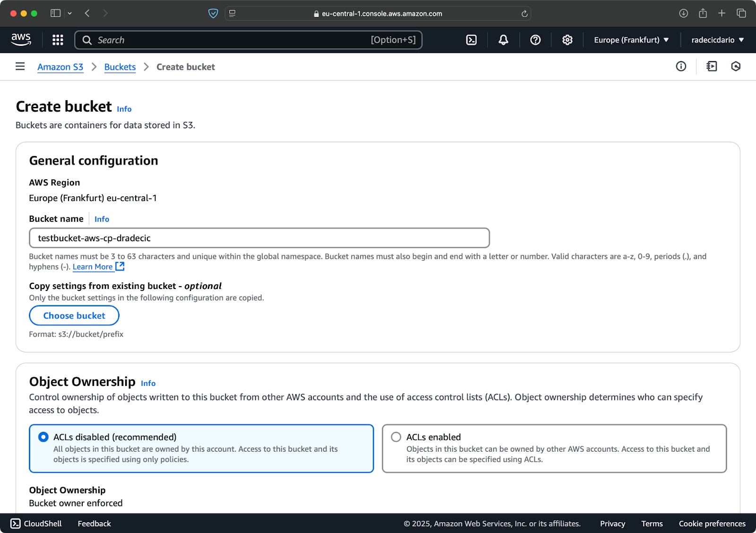Reload the page with the refresh icon
The height and width of the screenshot is (533, 756).
(524, 14)
